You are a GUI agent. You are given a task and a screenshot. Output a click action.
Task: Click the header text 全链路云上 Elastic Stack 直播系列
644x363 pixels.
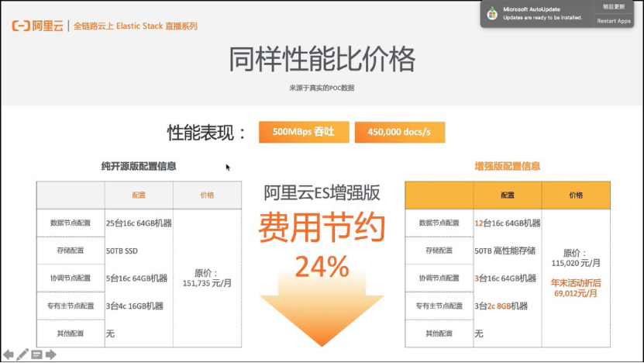tap(136, 26)
